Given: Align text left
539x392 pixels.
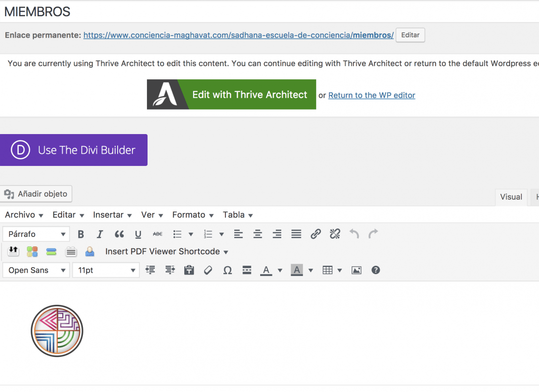Looking at the screenshot, I should tap(238, 234).
